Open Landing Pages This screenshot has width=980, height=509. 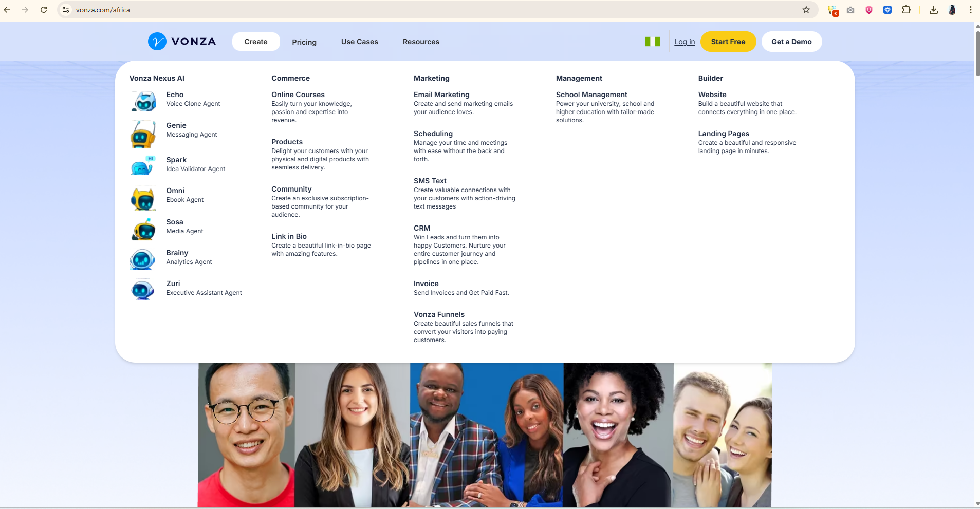[x=724, y=134]
